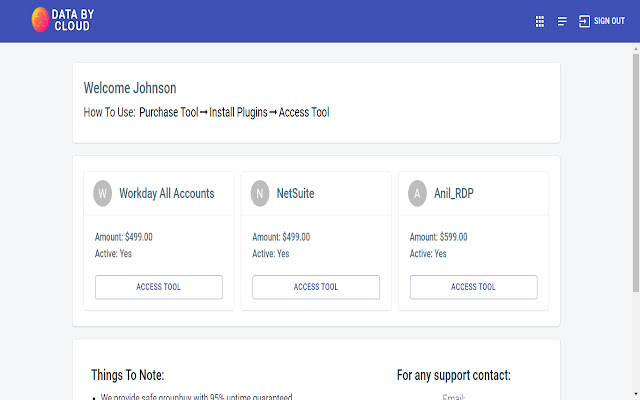The height and width of the screenshot is (400, 640).
Task: Click the Install Plugins step
Action: 238,112
